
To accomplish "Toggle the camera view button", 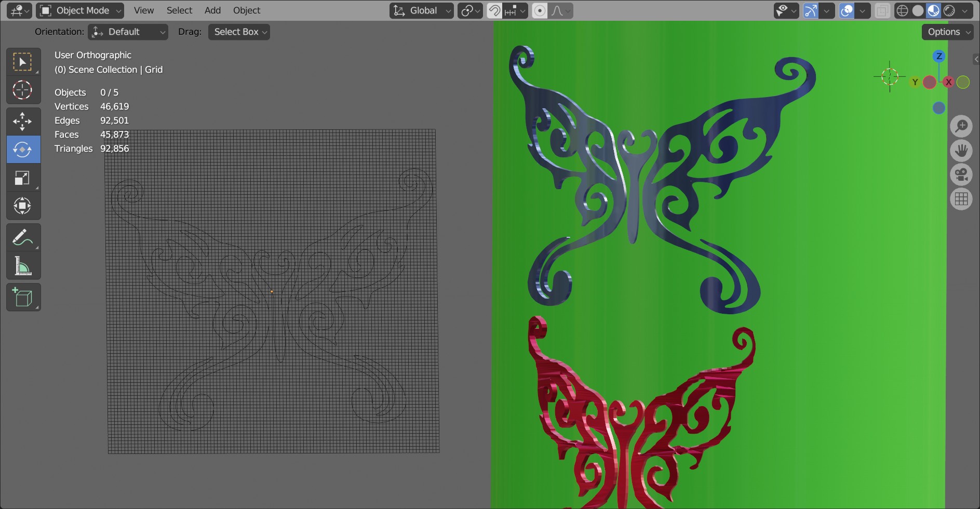I will [x=961, y=175].
